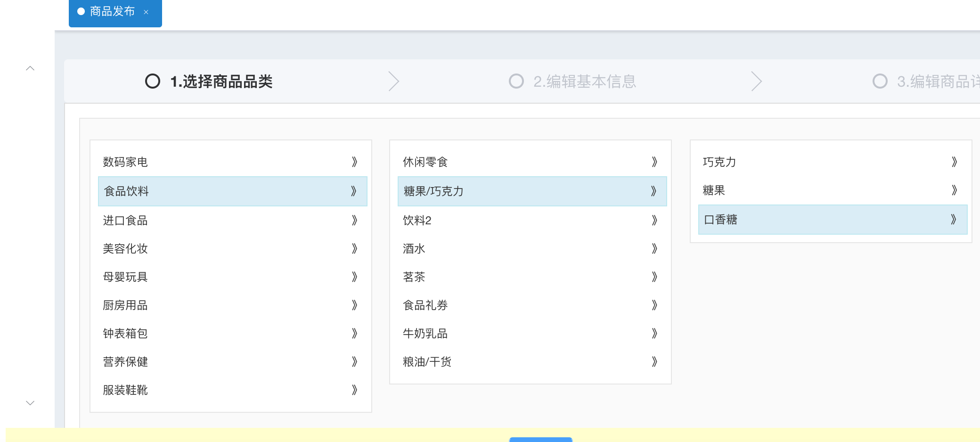Select the 茗茶 subcategory
Screen dimensions: 980x442
tap(532, 277)
